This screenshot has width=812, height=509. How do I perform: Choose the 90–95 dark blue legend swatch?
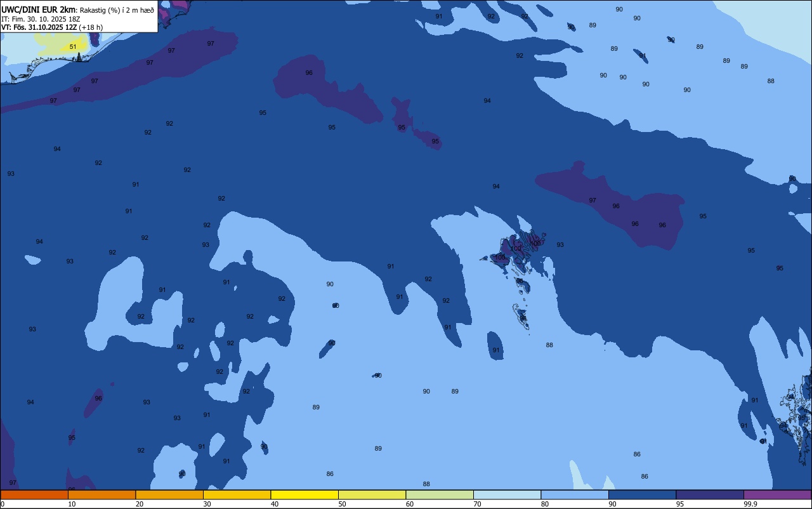click(x=642, y=494)
